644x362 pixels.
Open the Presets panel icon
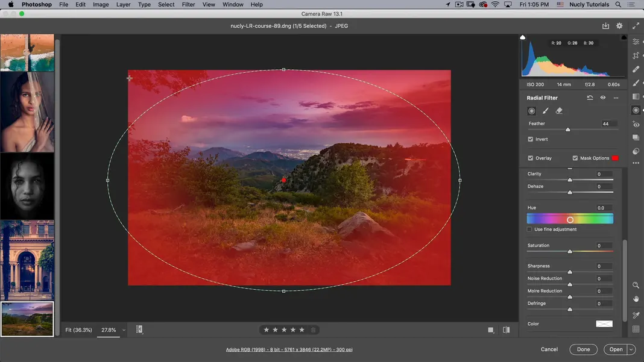(x=636, y=151)
